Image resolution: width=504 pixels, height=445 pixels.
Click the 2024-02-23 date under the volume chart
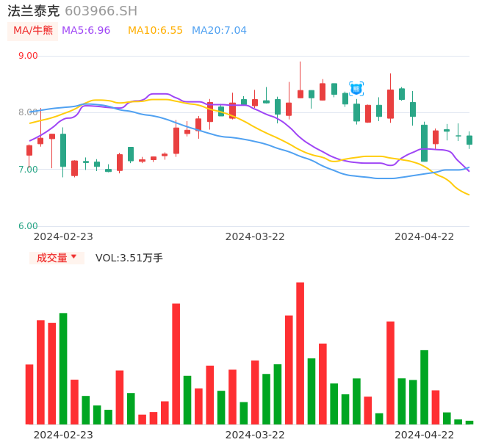tap(63, 434)
